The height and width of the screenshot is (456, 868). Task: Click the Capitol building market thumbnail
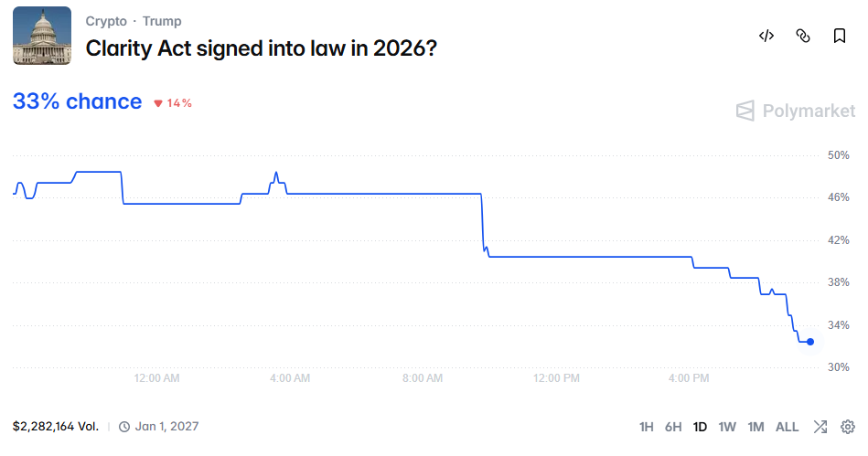click(x=42, y=36)
